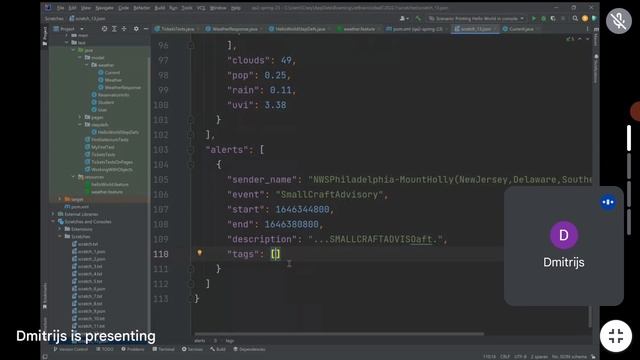This screenshot has width=640, height=360.
Task: Open the editor tabs more-options menu
Action: click(x=588, y=29)
